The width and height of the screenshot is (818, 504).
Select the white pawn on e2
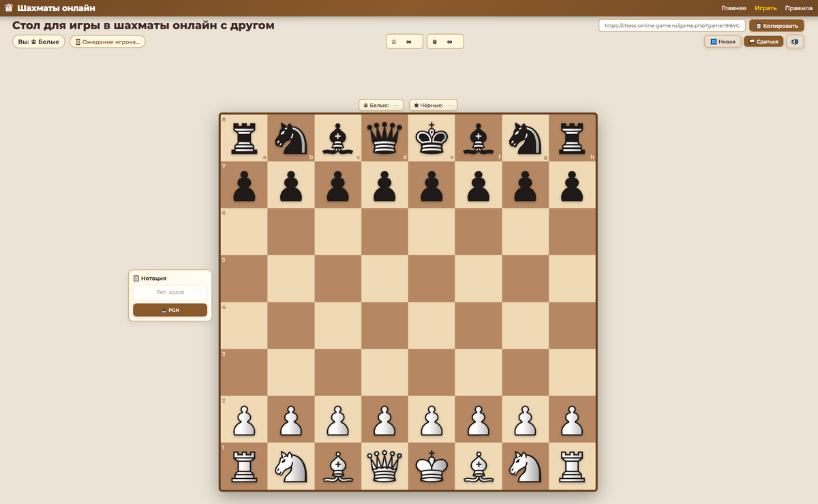(x=432, y=420)
